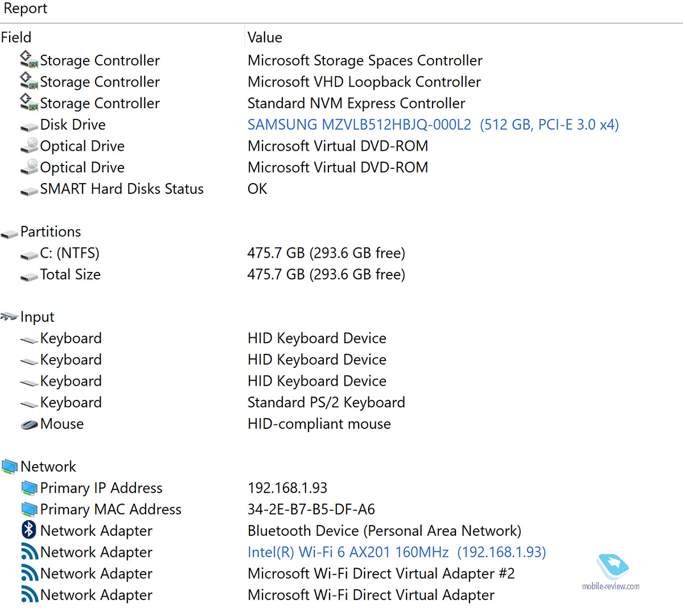Image resolution: width=683 pixels, height=616 pixels.
Task: Select the Total Size value 475.7 GB
Action: click(x=326, y=274)
